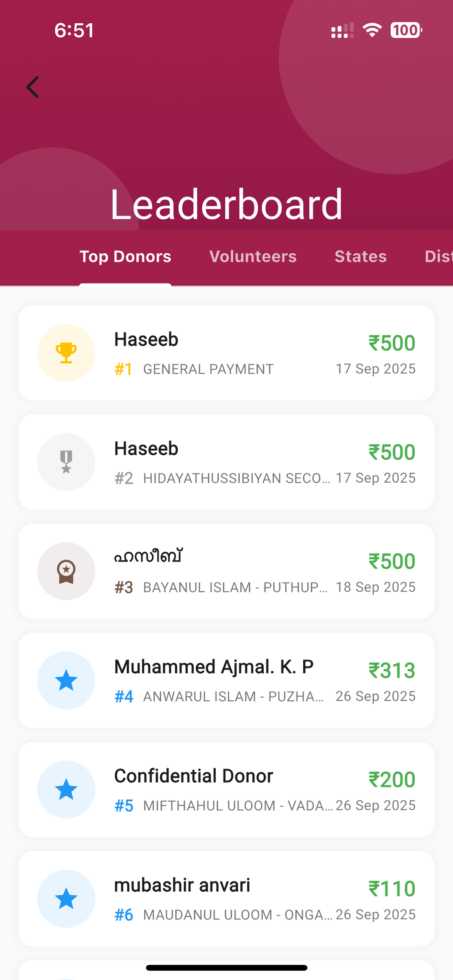Tap the battery indicator showing 100
This screenshot has height=980, width=453.
[x=406, y=30]
